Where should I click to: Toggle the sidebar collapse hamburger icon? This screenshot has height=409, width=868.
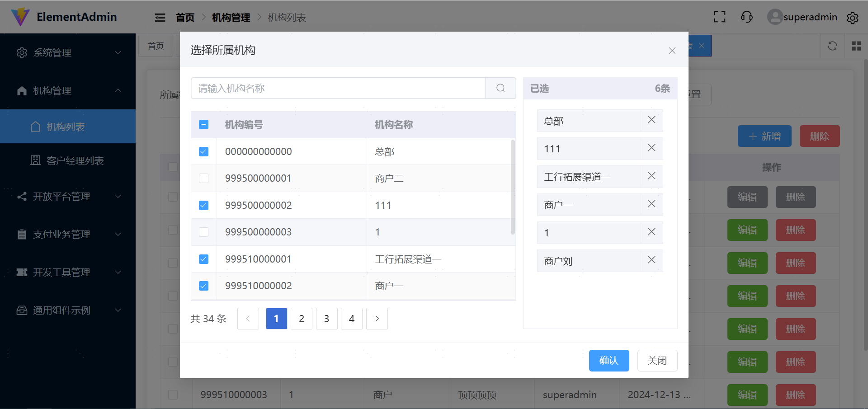(160, 18)
